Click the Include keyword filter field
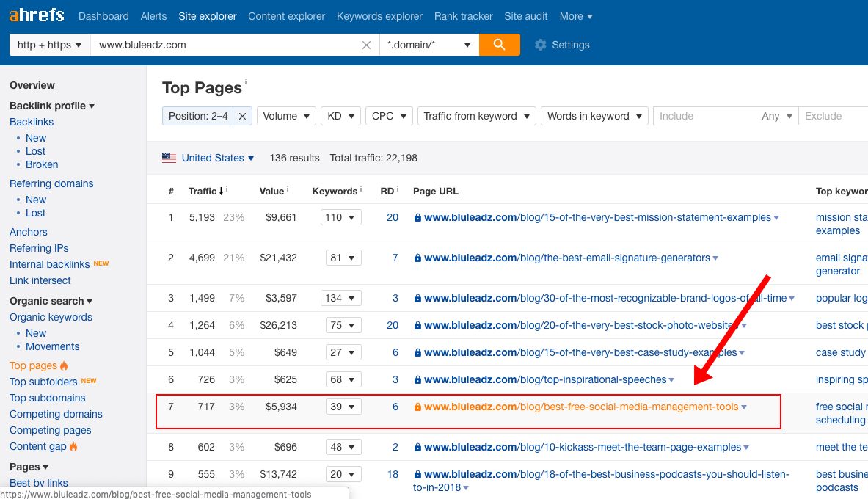Image resolution: width=868 pixels, height=499 pixels. [706, 116]
